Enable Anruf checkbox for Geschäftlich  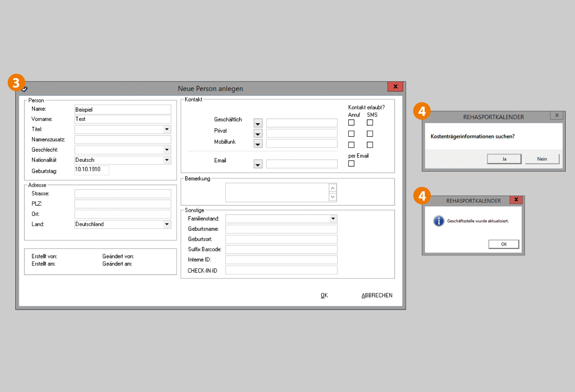(x=351, y=123)
